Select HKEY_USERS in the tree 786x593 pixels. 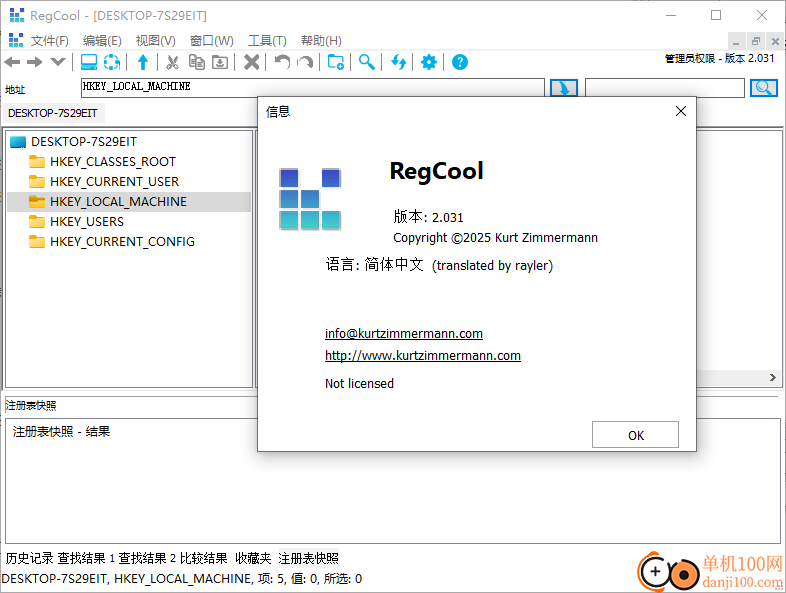[87, 222]
